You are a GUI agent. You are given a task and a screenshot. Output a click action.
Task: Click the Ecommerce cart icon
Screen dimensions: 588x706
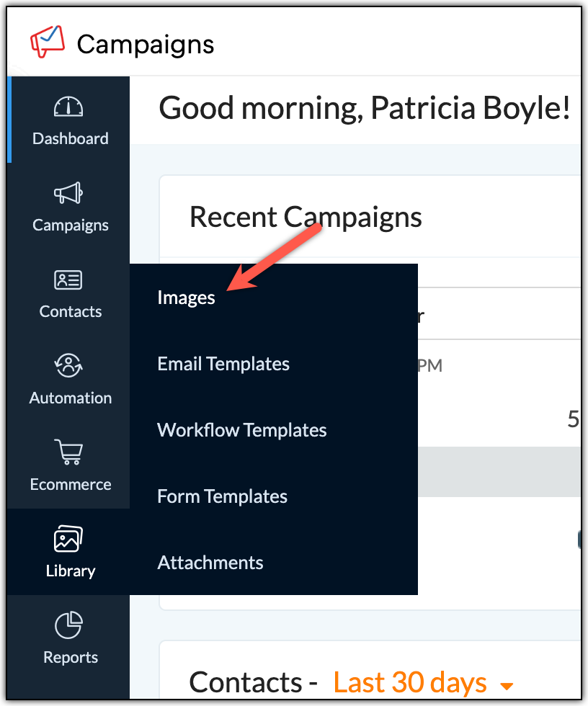(x=69, y=453)
